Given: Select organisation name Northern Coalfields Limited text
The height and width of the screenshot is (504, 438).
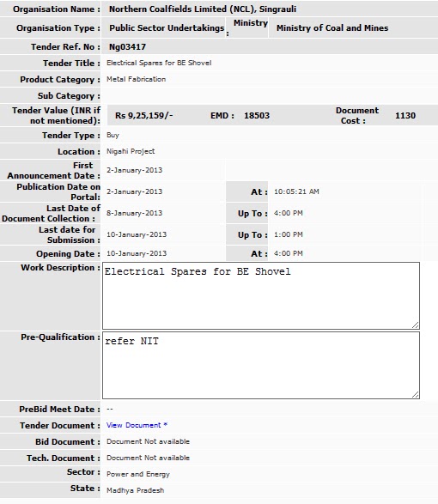Looking at the screenshot, I should (203, 9).
